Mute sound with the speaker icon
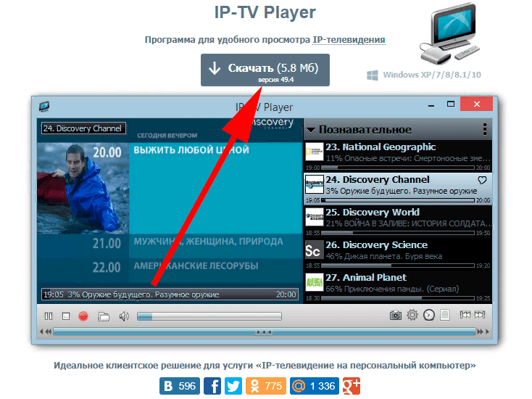The width and height of the screenshot is (532, 399). [x=124, y=316]
